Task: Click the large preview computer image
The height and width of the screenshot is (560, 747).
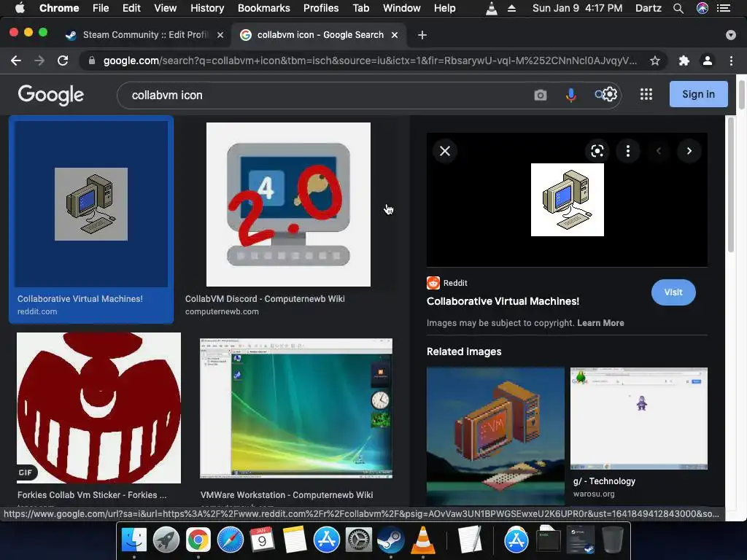Action: click(568, 200)
